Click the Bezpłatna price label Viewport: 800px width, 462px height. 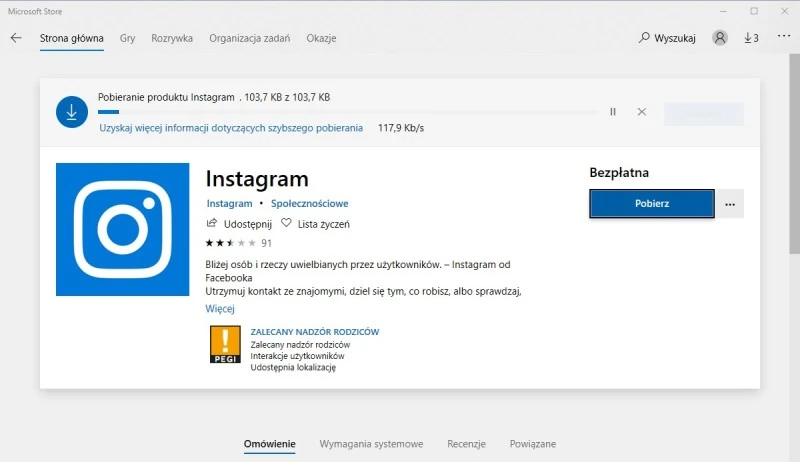tap(619, 173)
